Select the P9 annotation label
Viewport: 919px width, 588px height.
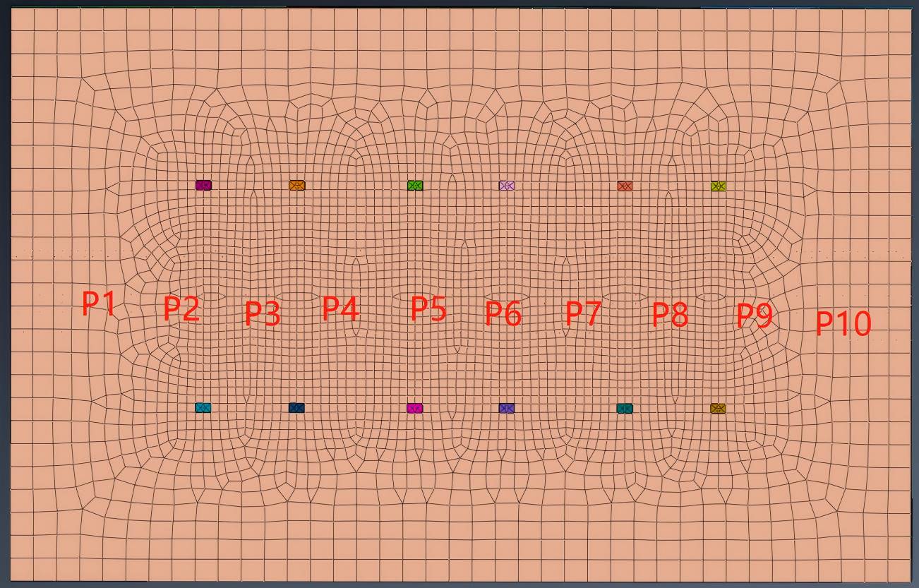755,315
